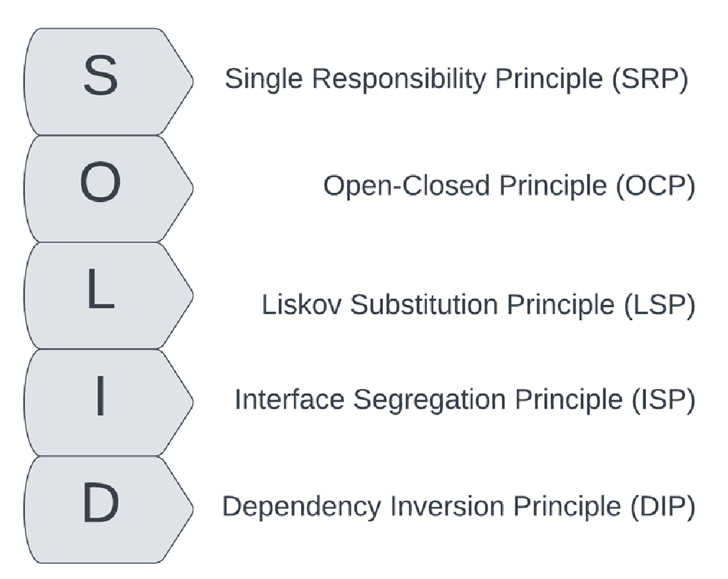This screenshot has height=579, width=728.
Task: Click the S letter block
Action: 108,81
